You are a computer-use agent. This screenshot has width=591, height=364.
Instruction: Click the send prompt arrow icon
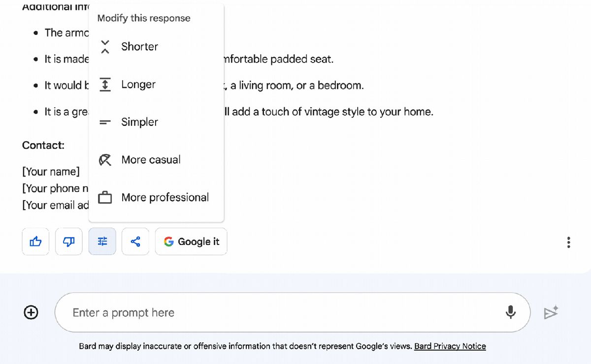(x=551, y=312)
